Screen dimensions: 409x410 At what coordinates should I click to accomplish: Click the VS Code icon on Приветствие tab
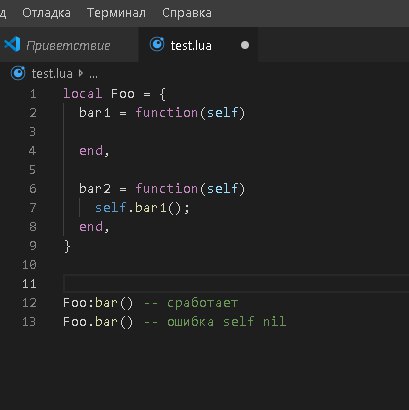[x=13, y=44]
